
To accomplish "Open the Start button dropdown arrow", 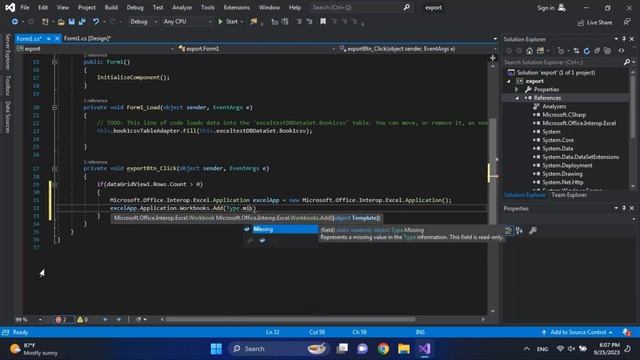I will [x=242, y=22].
